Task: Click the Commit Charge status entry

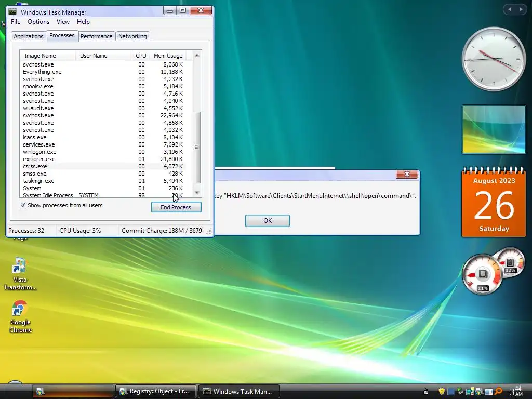Action: click(x=163, y=230)
